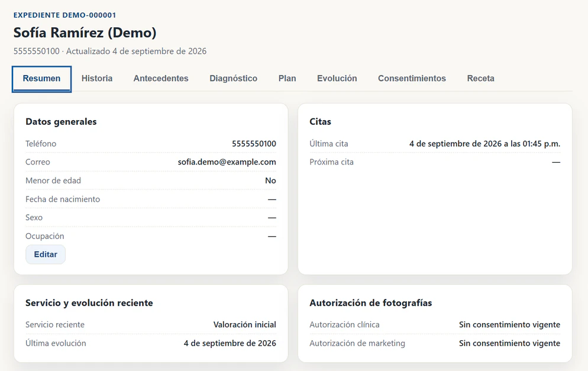This screenshot has height=371, width=588.
Task: Click the Citas card heading
Action: 320,121
